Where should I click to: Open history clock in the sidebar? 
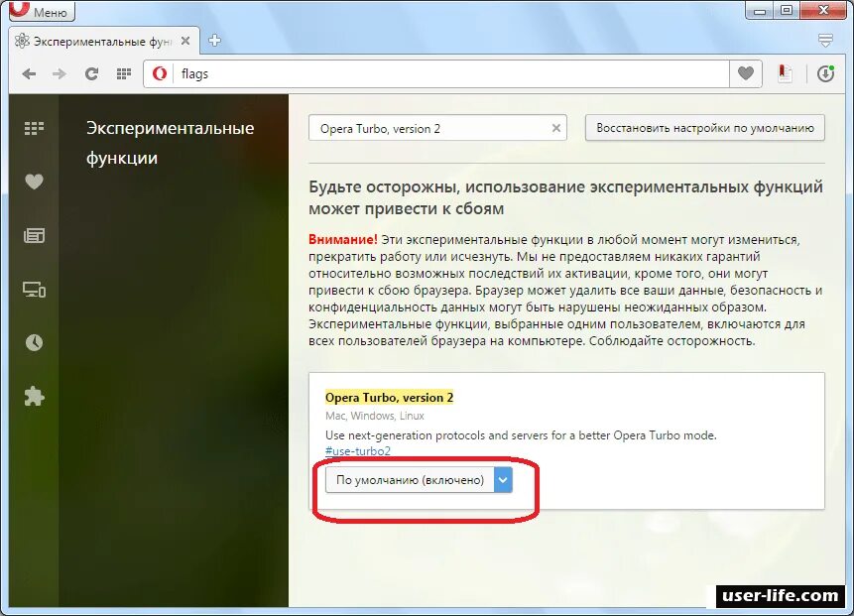(34, 342)
